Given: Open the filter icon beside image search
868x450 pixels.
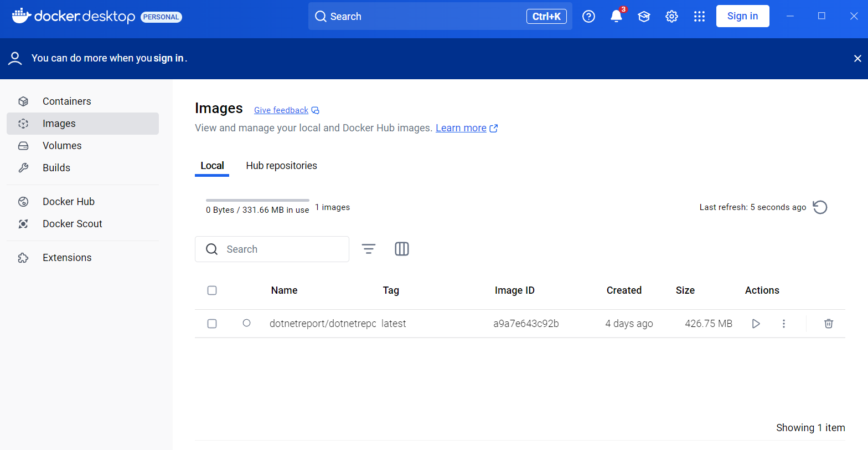Looking at the screenshot, I should [369, 249].
